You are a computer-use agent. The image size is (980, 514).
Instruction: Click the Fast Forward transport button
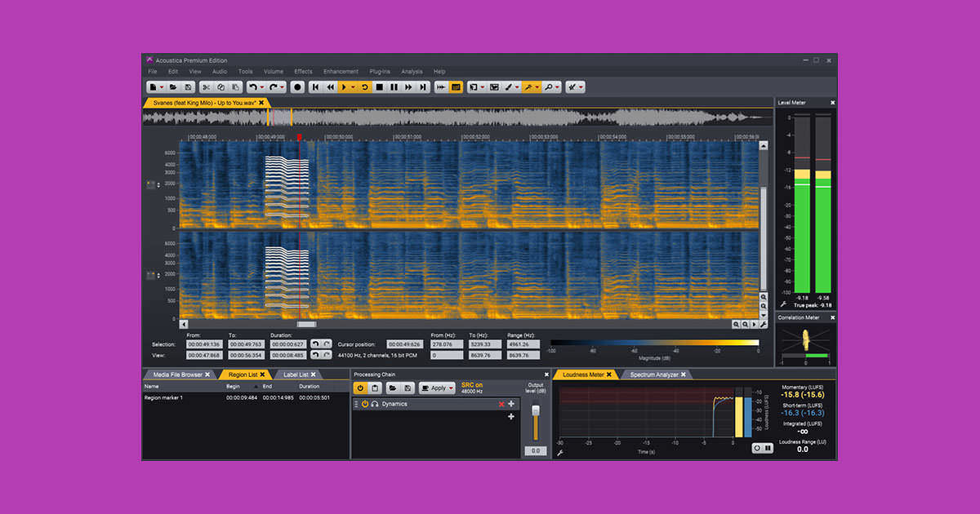(408, 86)
